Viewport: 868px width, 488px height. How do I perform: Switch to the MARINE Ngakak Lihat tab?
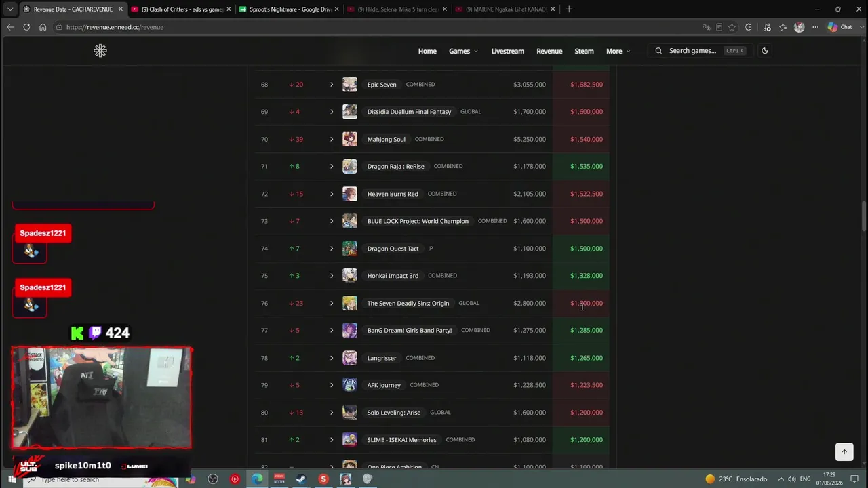point(505,9)
